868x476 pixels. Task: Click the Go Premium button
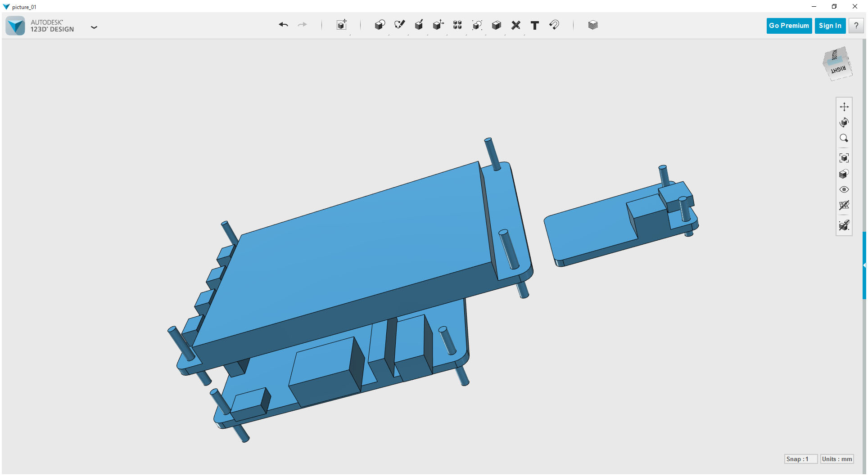tap(789, 26)
